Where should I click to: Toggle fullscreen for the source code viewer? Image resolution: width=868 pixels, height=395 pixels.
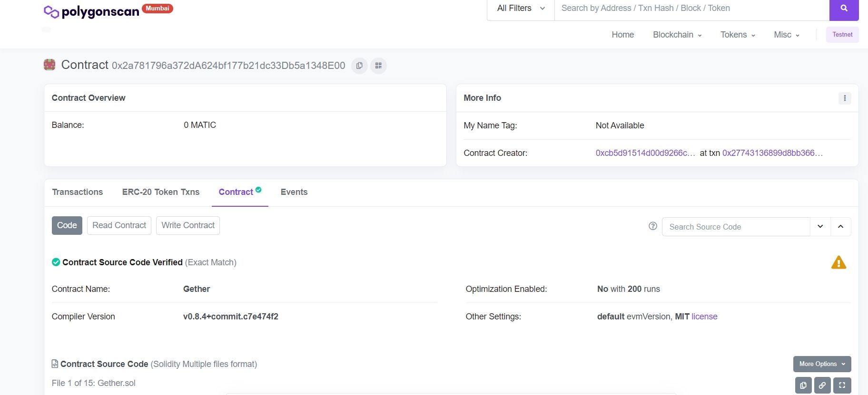(x=842, y=385)
